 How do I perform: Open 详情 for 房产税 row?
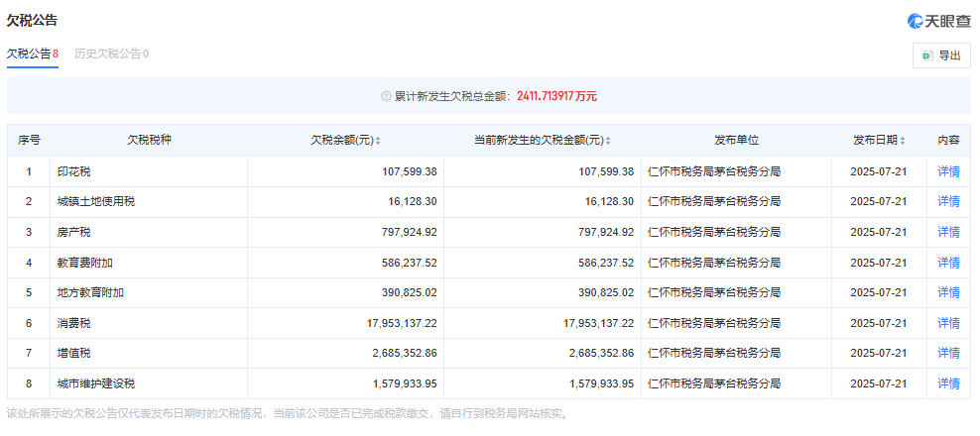click(x=948, y=232)
